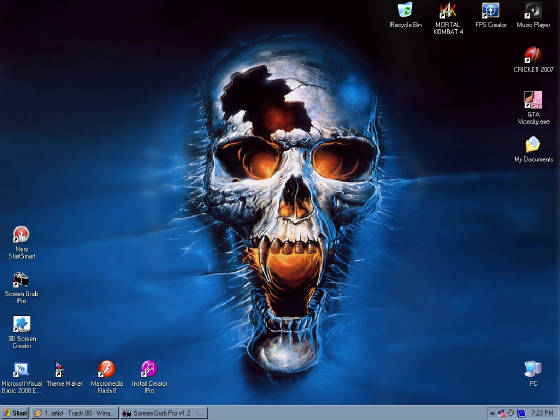Image resolution: width=560 pixels, height=420 pixels.
Task: Select the Nero StartSmart shortcut
Action: point(22,242)
